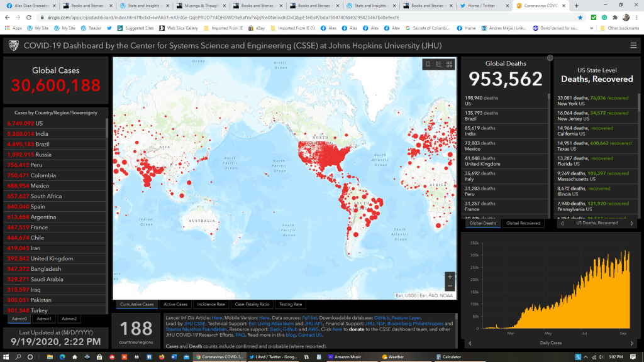Viewport: 644px width, 362px height.
Task: Expand the Global Deaths panel to fullscreen
Action: point(550,58)
